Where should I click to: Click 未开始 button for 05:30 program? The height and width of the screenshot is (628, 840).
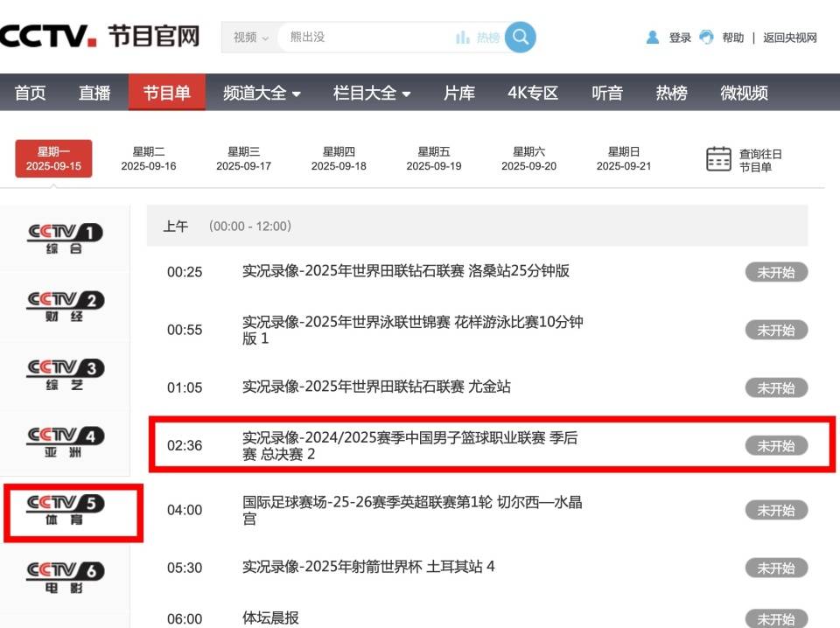776,568
